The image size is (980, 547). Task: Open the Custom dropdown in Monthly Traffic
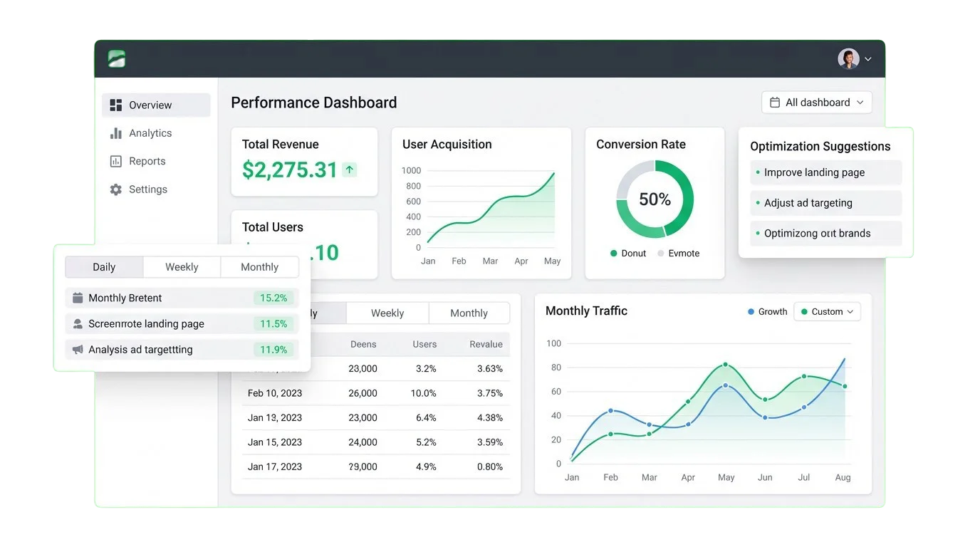point(827,312)
